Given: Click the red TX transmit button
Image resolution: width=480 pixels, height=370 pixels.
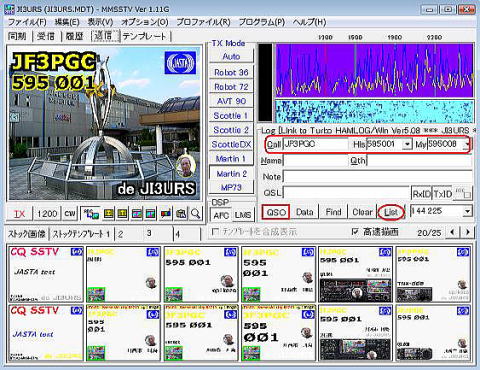Looking at the screenshot, I should tap(19, 213).
